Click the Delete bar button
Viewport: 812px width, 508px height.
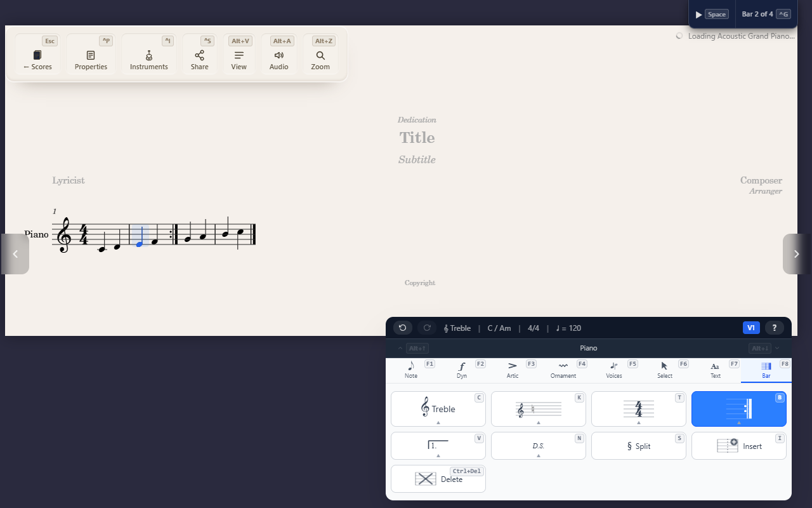438,479
